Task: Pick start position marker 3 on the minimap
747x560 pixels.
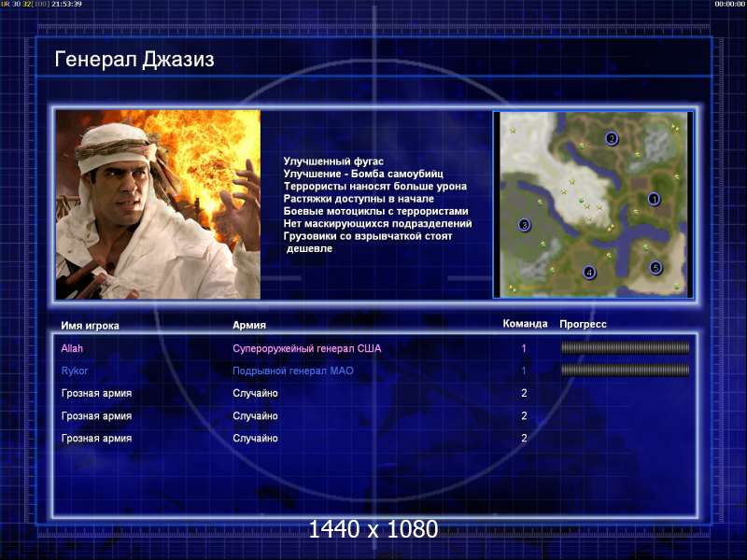Action: pos(524,225)
